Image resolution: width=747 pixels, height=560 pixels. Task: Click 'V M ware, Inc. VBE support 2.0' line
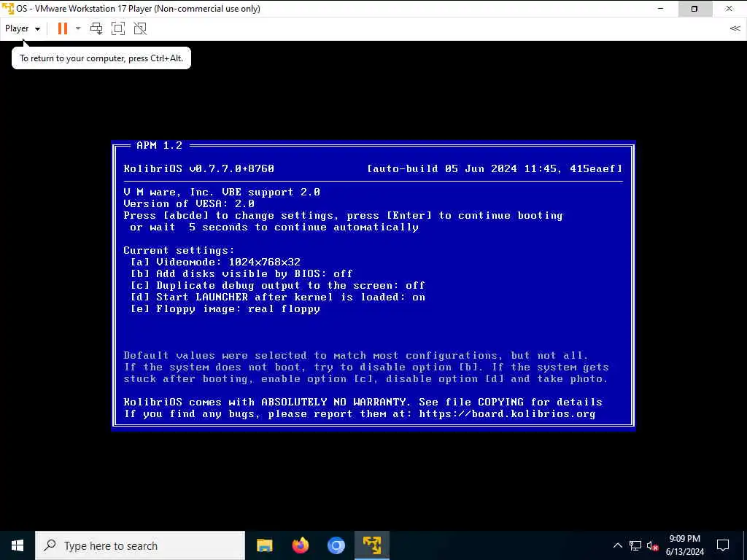click(222, 192)
